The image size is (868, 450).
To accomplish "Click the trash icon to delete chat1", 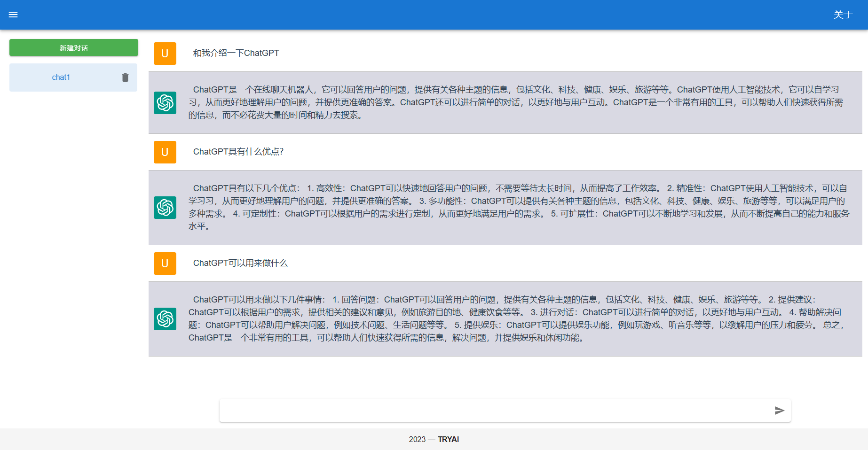I will click(125, 77).
